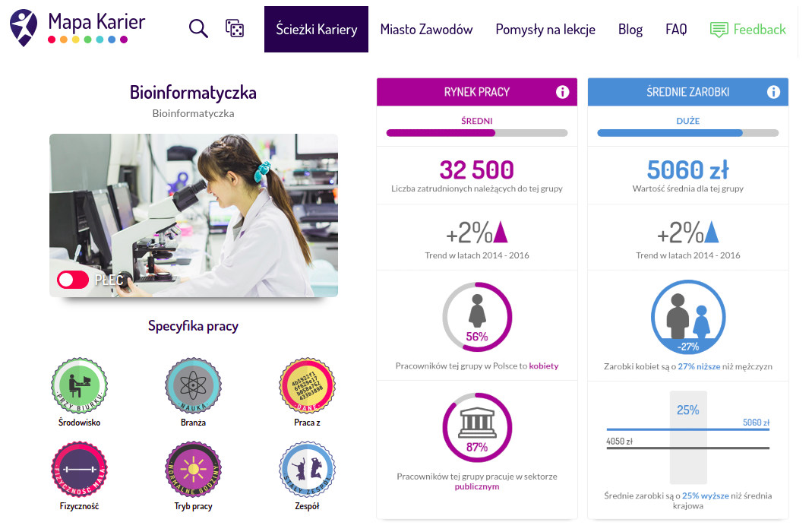Toggle the Płeć gender switch

pos(73,280)
